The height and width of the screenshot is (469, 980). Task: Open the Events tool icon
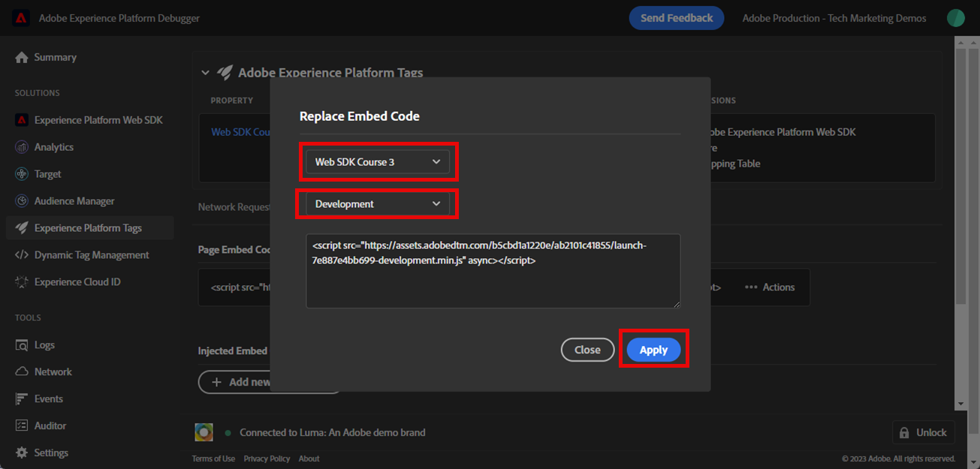click(x=22, y=399)
